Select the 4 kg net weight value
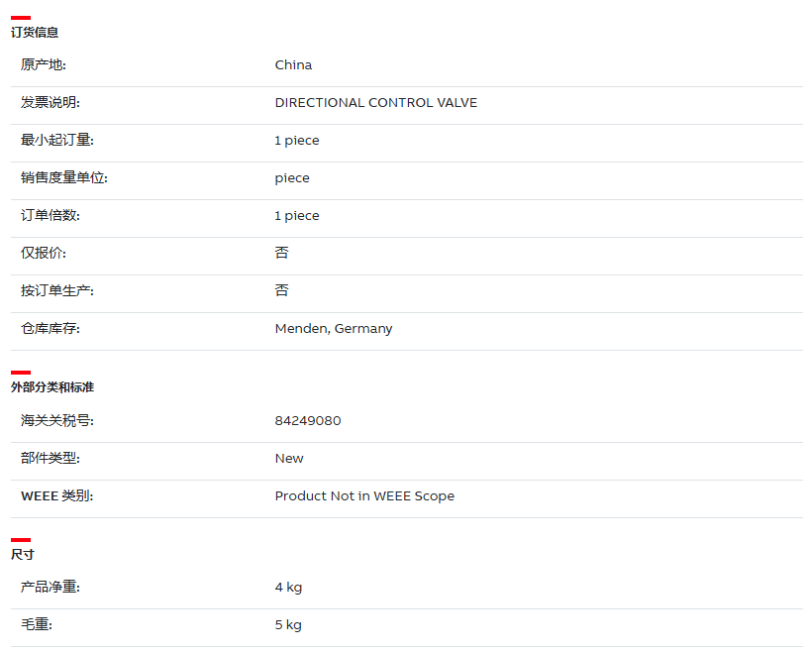The height and width of the screenshot is (653, 812). [288, 588]
